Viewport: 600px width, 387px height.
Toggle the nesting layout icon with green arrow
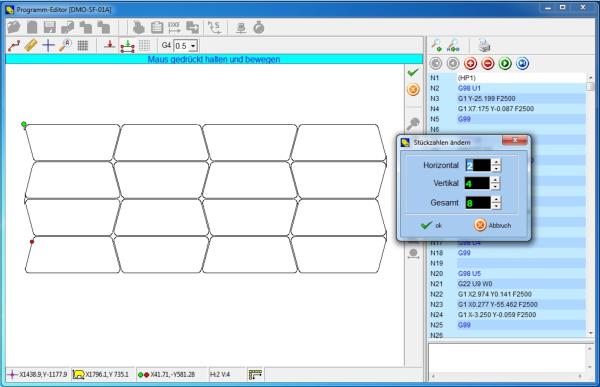[127, 46]
